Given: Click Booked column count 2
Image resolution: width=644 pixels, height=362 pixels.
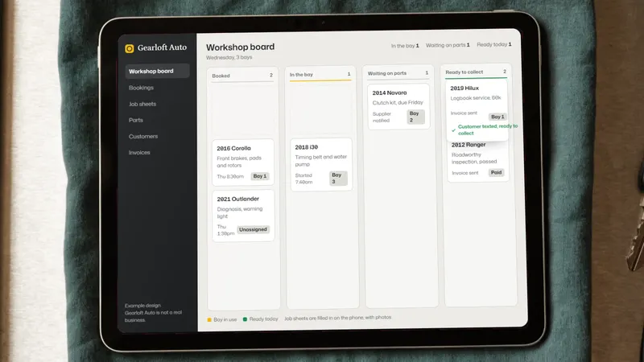Looking at the screenshot, I should pos(271,75).
